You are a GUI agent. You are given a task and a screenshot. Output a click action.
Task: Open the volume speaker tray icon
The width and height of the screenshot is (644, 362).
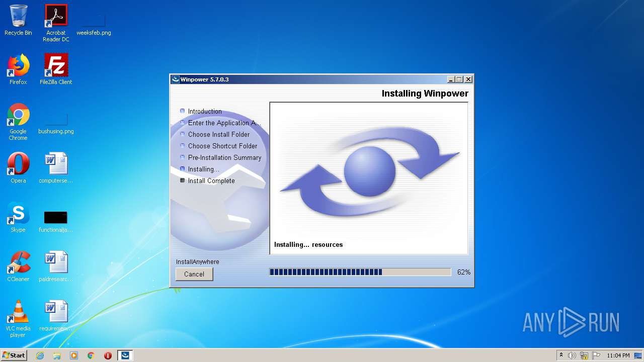pyautogui.click(x=572, y=355)
